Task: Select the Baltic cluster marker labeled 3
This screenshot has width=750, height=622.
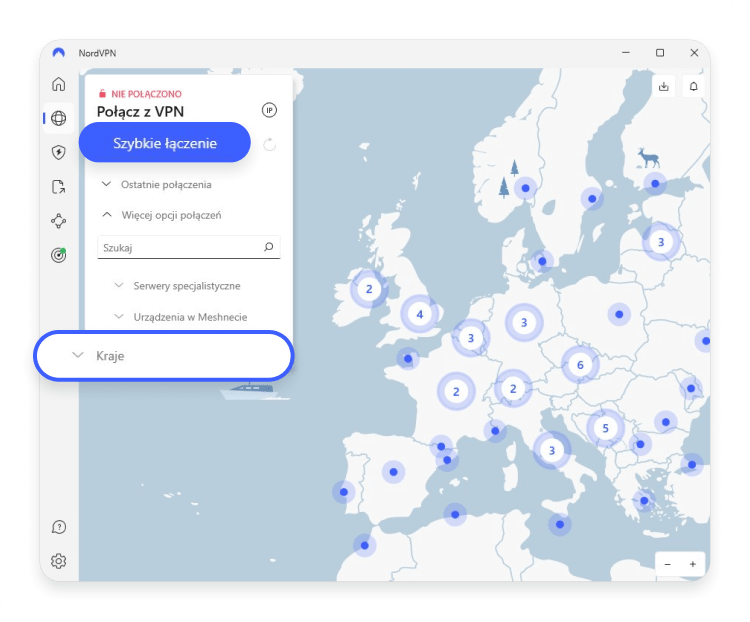Action: click(661, 242)
